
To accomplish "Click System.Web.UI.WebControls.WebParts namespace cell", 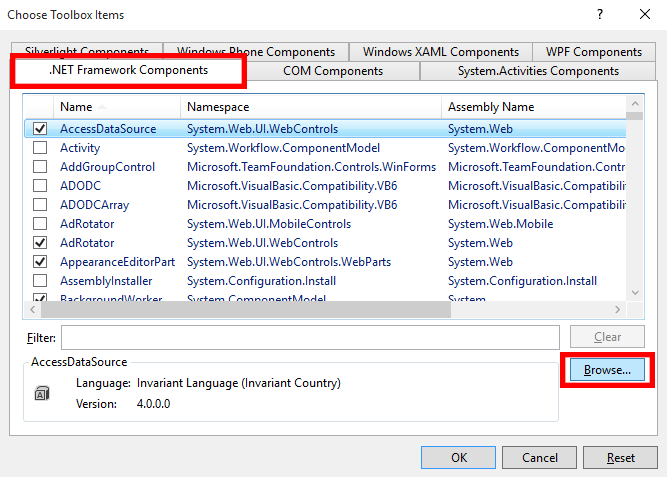I will tap(289, 262).
